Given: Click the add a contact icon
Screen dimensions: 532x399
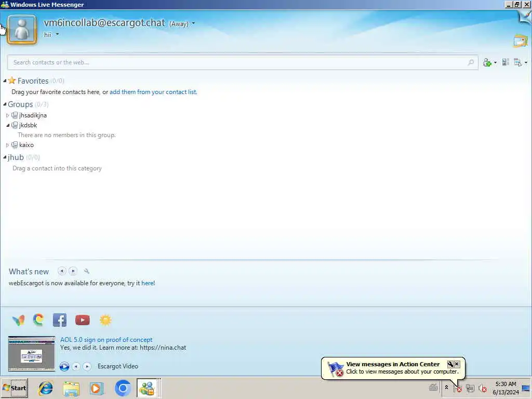Looking at the screenshot, I should 487,62.
